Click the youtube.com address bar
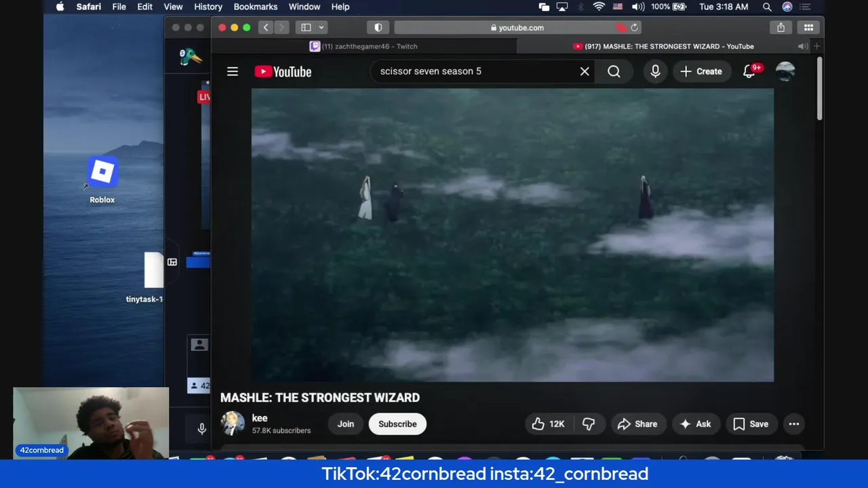868x488 pixels. [518, 28]
